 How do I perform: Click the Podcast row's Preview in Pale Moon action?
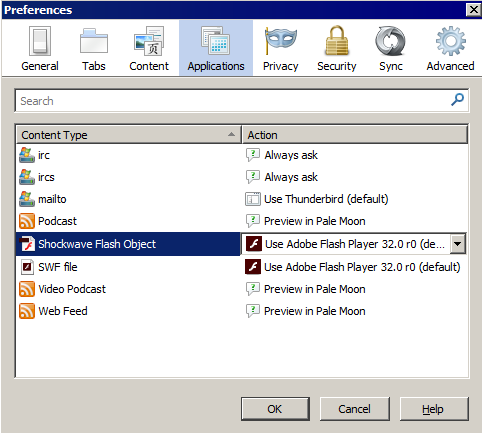315,221
